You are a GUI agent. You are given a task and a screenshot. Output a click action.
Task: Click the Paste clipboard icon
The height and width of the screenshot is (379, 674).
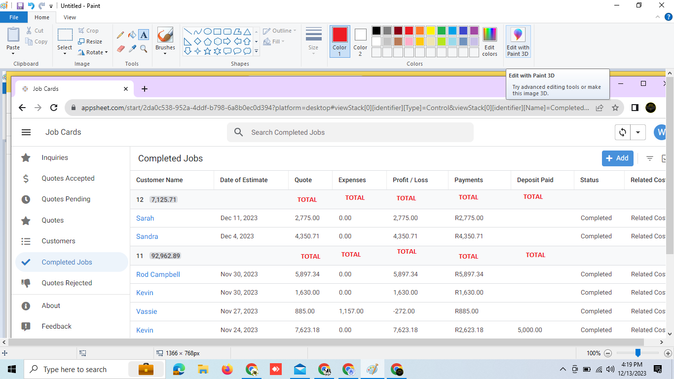13,35
